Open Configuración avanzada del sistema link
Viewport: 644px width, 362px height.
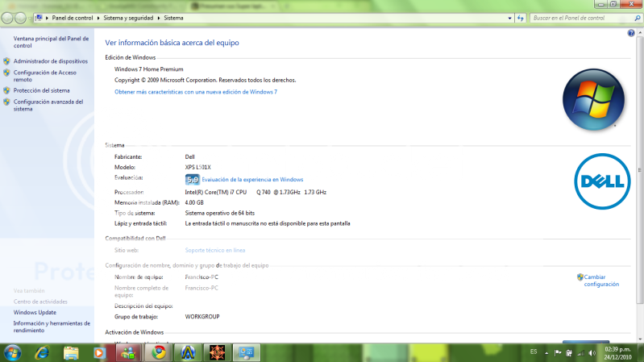click(x=48, y=105)
